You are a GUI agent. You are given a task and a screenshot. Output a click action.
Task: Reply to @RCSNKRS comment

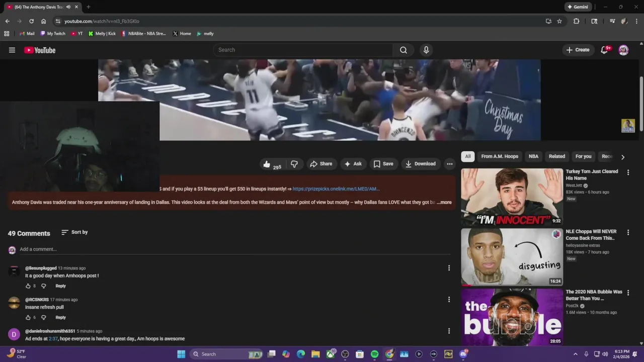tap(60, 318)
